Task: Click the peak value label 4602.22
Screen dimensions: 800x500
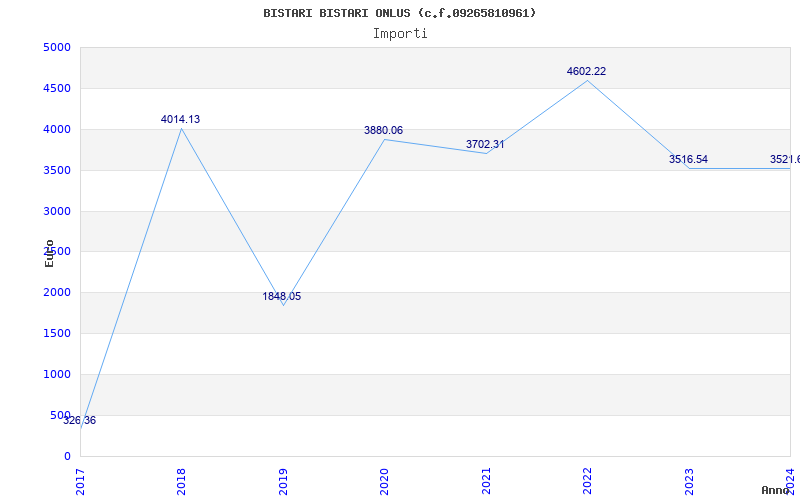Action: tap(586, 71)
